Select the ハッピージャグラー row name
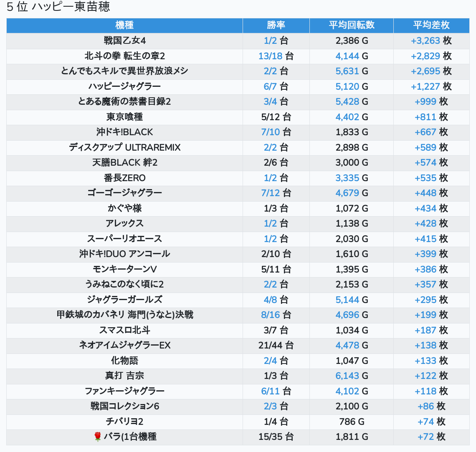The width and height of the screenshot is (476, 452). pos(124,86)
